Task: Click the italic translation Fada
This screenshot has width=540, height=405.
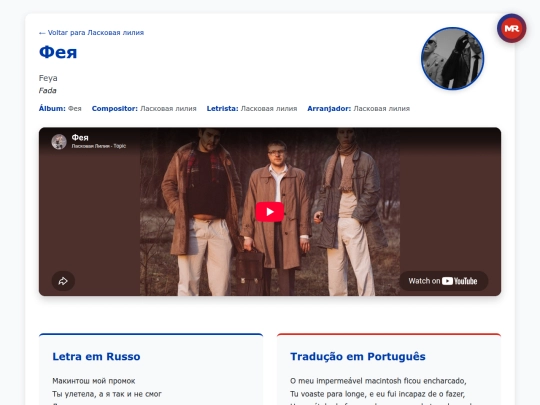Action: tap(48, 91)
